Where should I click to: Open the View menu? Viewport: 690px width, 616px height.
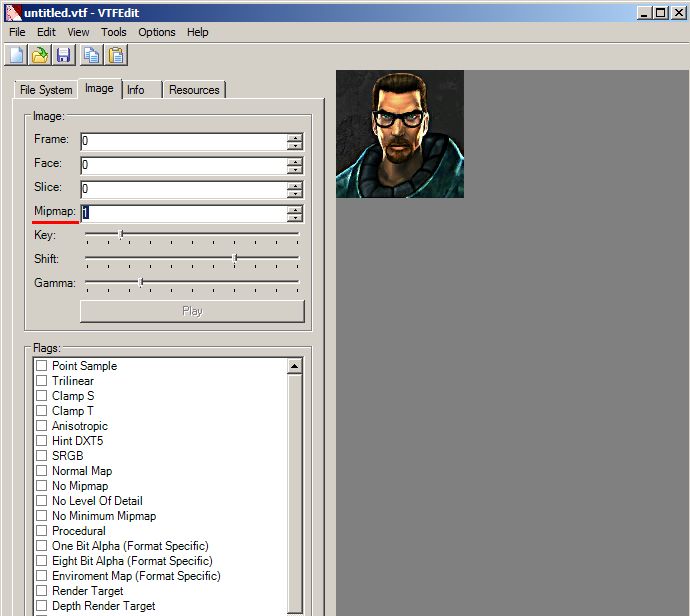[78, 32]
